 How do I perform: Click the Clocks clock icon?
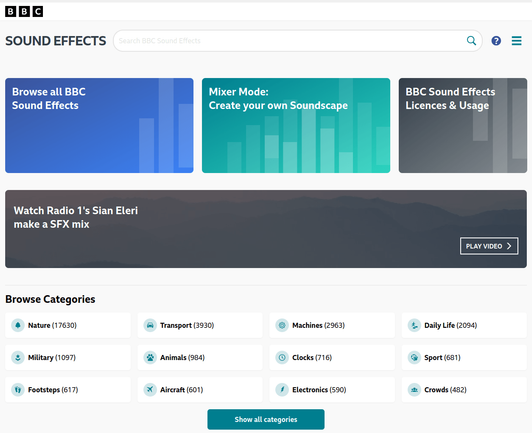coord(282,357)
